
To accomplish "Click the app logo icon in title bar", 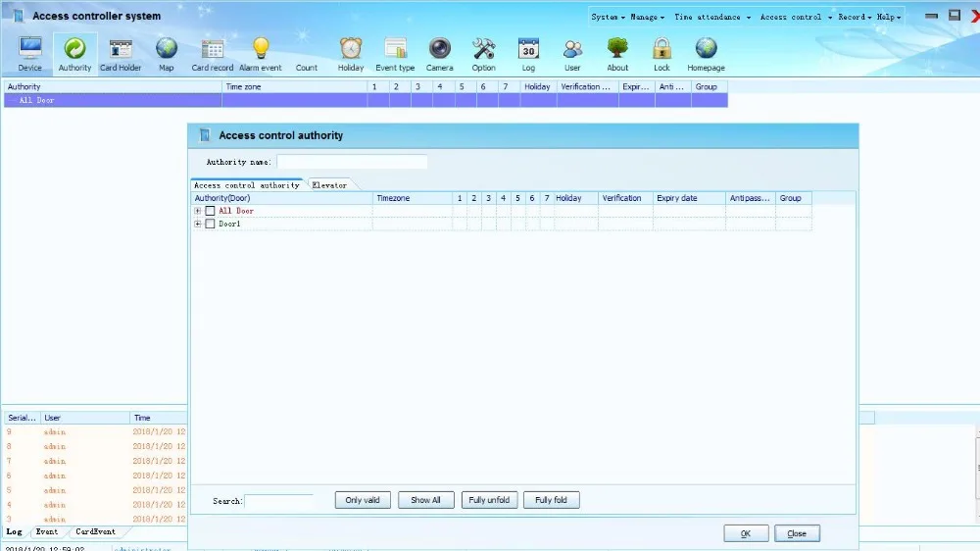I will [x=18, y=16].
